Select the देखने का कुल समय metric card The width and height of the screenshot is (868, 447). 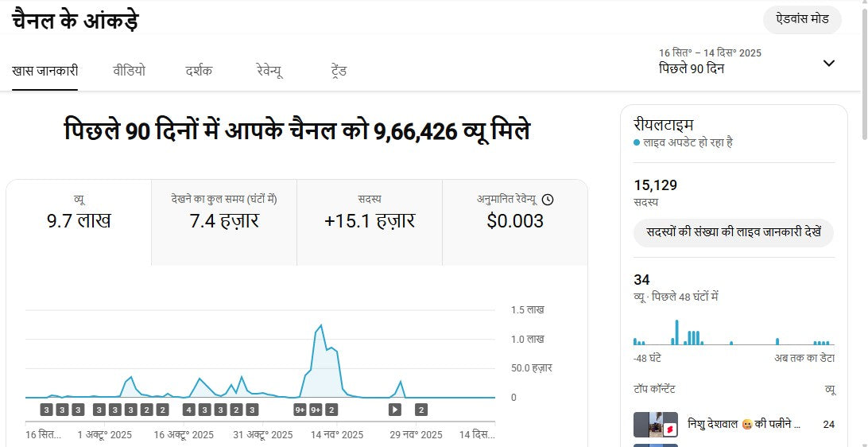224,222
